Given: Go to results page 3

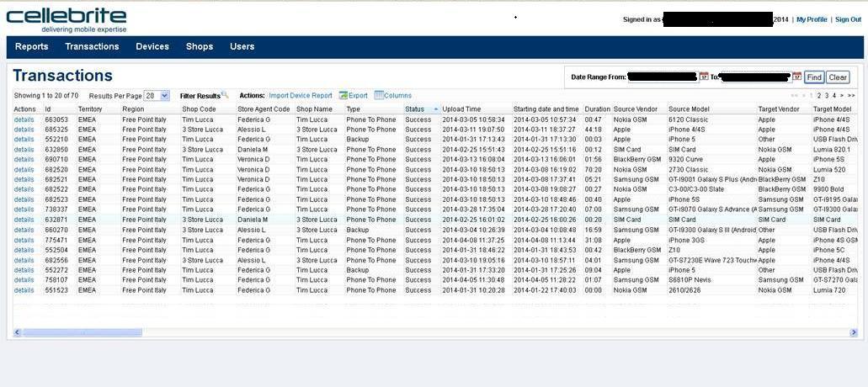Looking at the screenshot, I should [827, 96].
